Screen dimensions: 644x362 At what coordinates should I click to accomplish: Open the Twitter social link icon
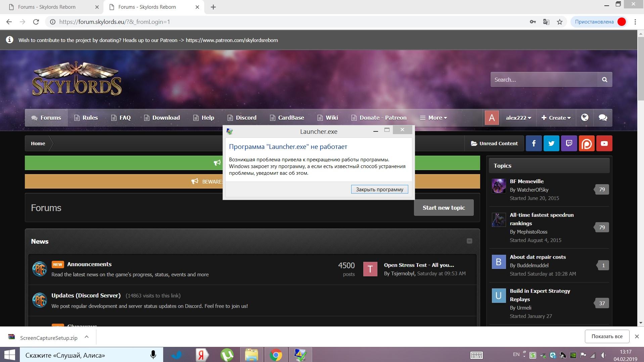(x=551, y=144)
